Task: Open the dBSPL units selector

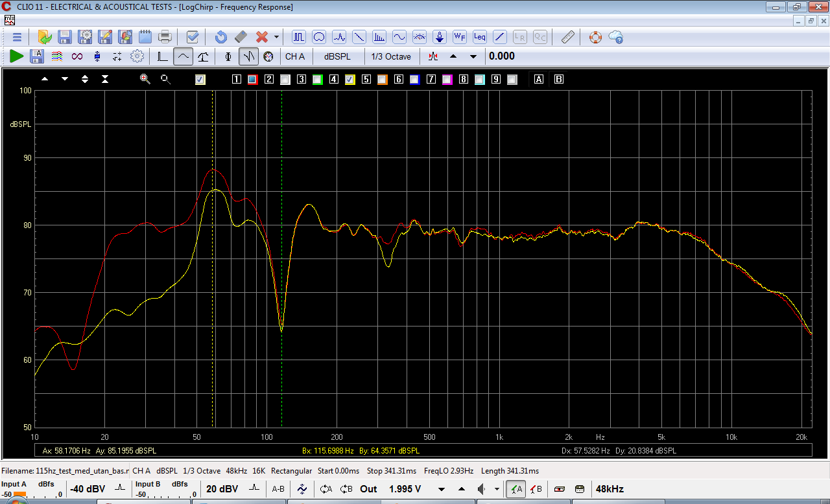Action: (x=338, y=56)
